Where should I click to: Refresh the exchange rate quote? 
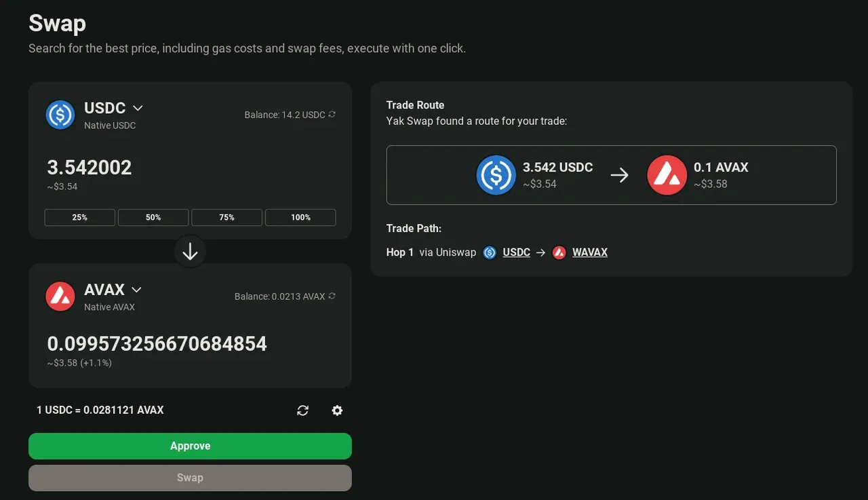302,410
